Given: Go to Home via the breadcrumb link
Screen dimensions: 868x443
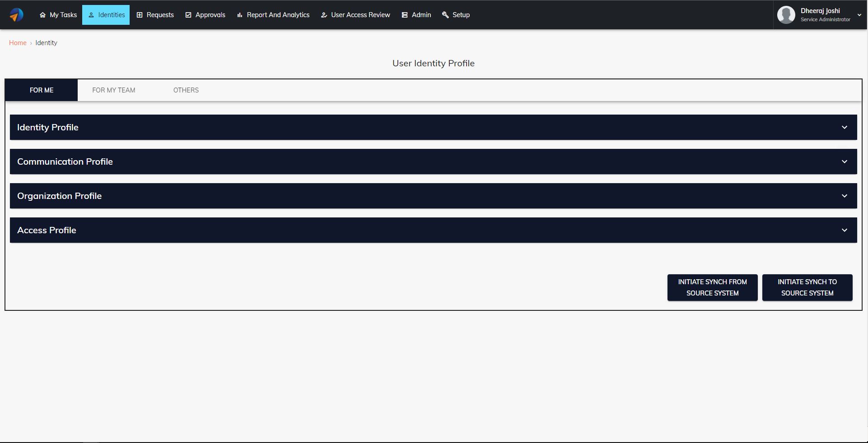Looking at the screenshot, I should [x=18, y=42].
